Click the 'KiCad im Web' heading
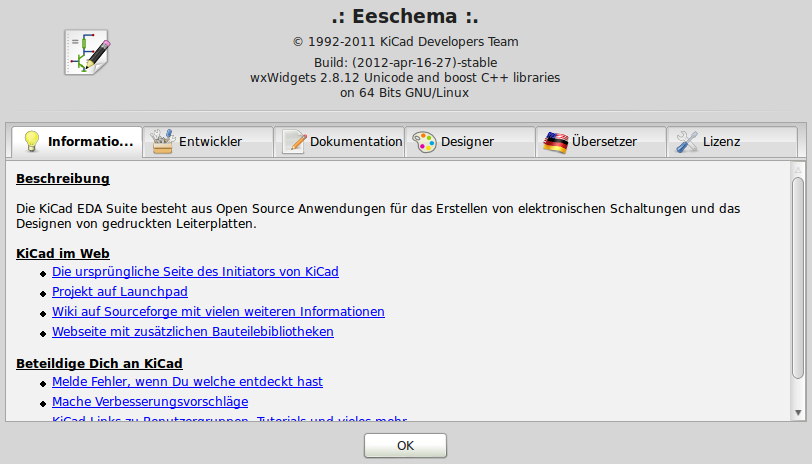812x464 pixels. tap(63, 254)
